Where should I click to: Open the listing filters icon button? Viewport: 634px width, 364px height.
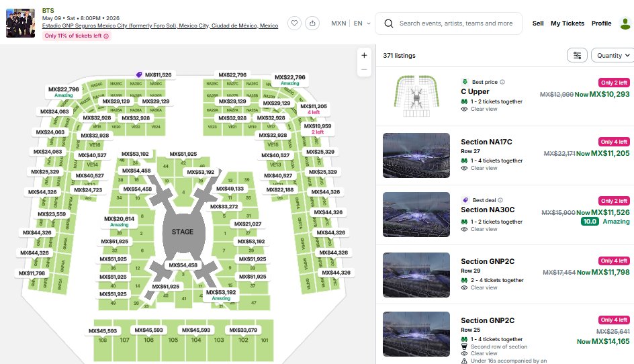(577, 56)
